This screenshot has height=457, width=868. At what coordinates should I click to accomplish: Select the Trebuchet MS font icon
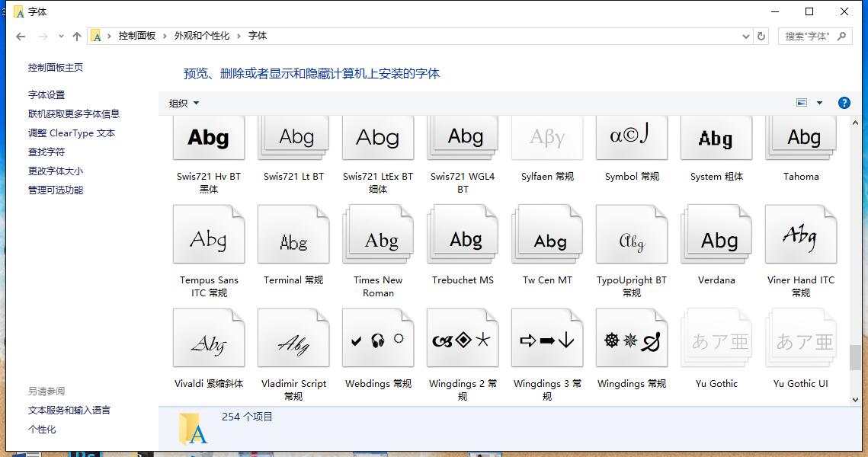point(463,235)
